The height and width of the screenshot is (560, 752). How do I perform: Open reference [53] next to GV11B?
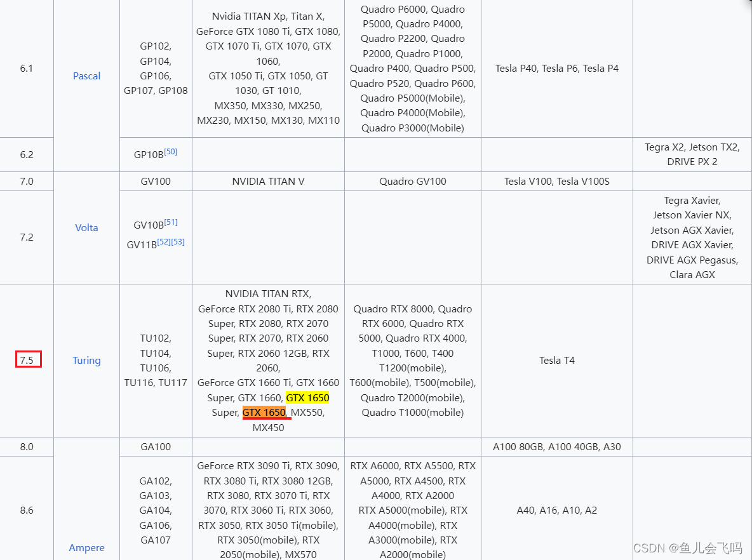[x=178, y=242]
